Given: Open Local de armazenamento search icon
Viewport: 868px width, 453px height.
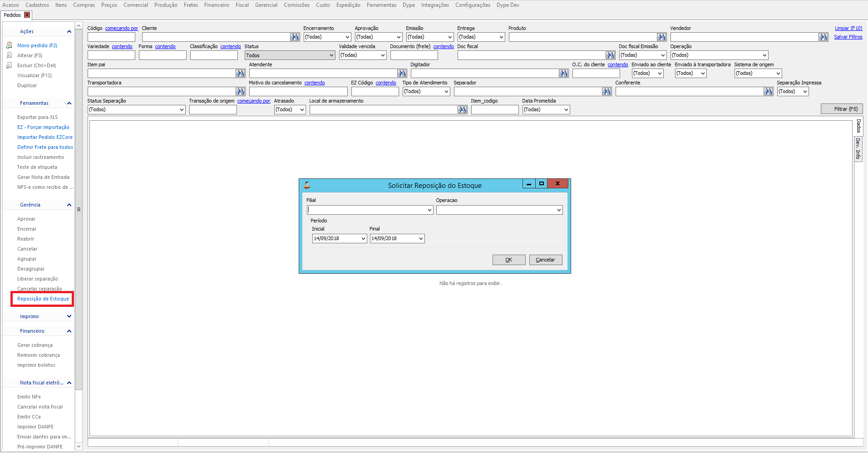Looking at the screenshot, I should coord(462,110).
